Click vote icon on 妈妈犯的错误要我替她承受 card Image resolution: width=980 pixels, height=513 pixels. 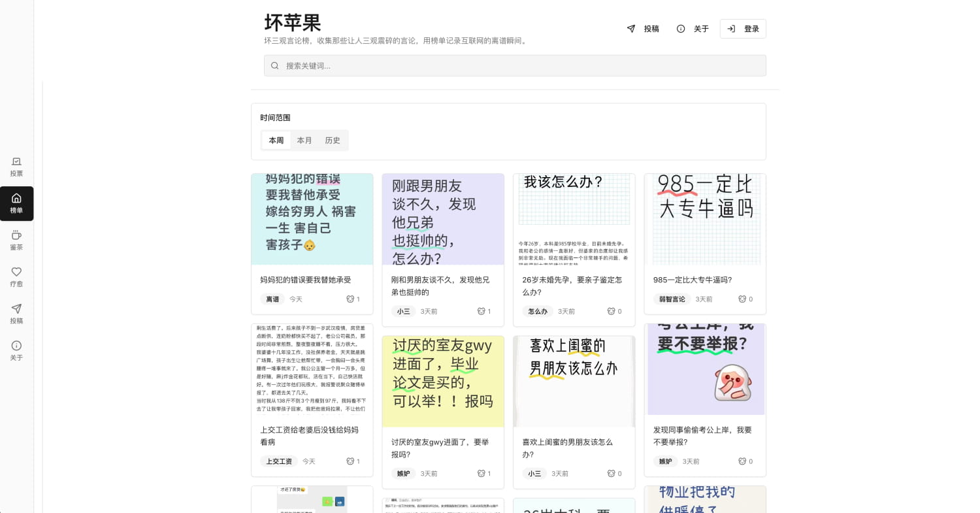[350, 299]
